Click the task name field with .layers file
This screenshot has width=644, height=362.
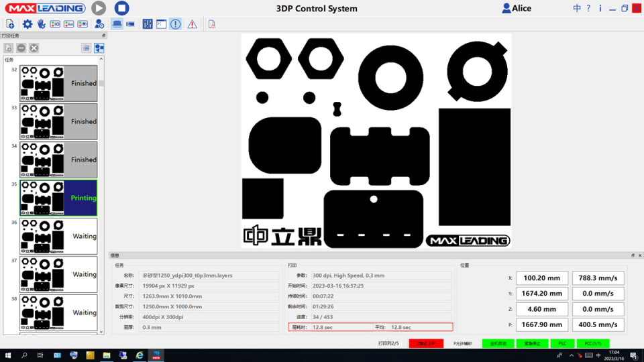point(209,276)
